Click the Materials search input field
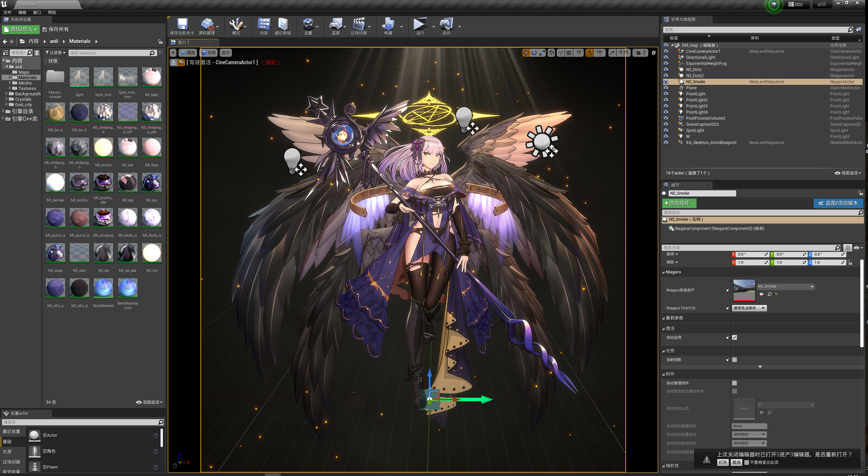868x476 pixels. pyautogui.click(x=112, y=53)
